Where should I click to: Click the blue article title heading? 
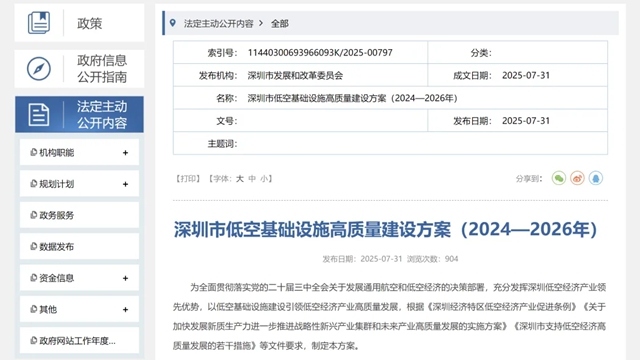385,229
